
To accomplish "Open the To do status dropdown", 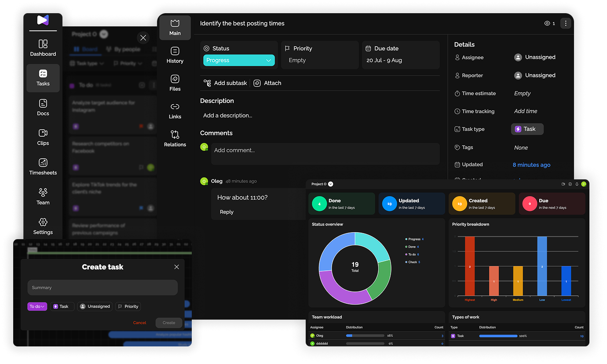I will pyautogui.click(x=37, y=306).
